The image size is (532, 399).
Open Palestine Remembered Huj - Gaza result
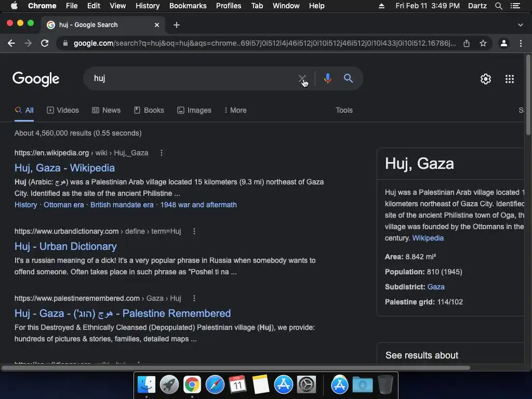click(123, 313)
